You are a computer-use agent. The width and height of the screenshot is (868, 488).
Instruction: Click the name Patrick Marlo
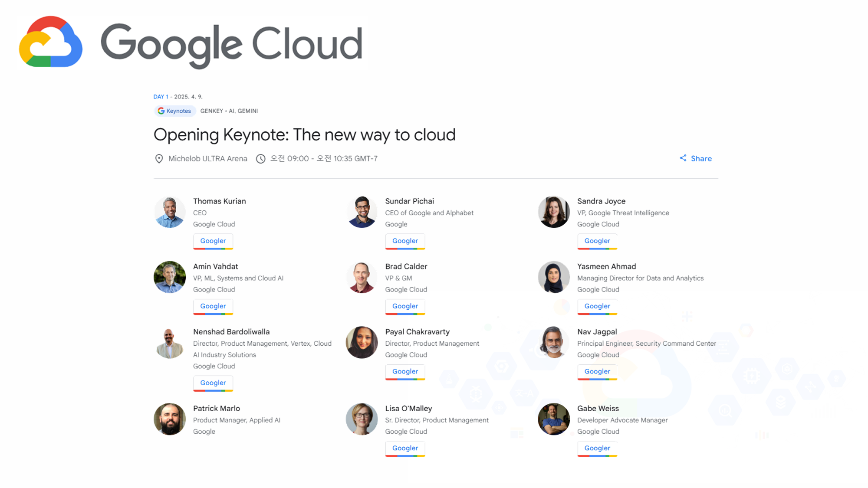click(217, 409)
